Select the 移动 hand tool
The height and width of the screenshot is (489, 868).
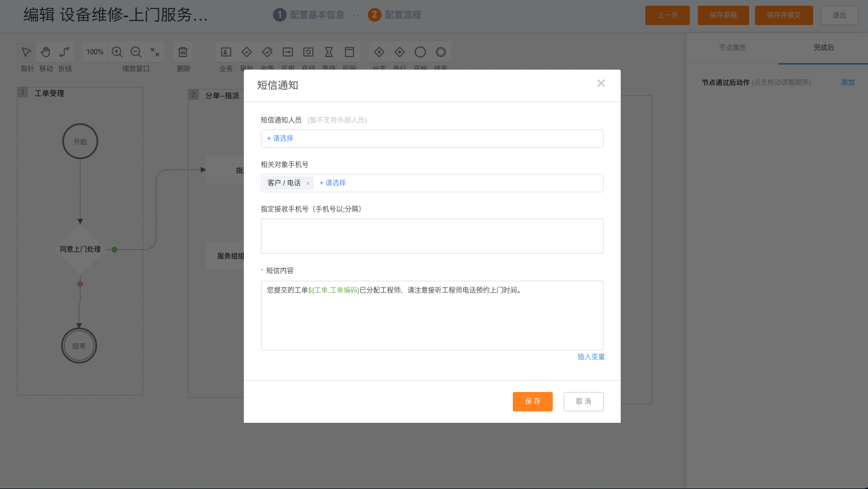click(x=46, y=52)
